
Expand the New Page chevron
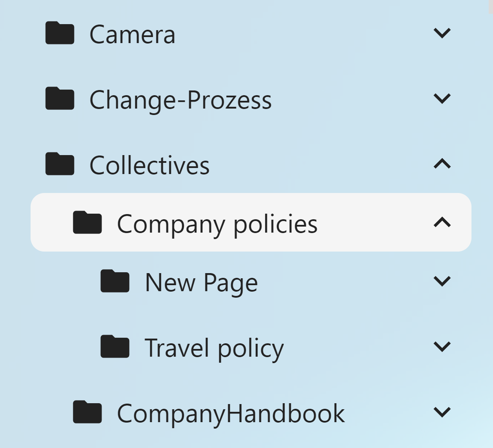(x=442, y=281)
